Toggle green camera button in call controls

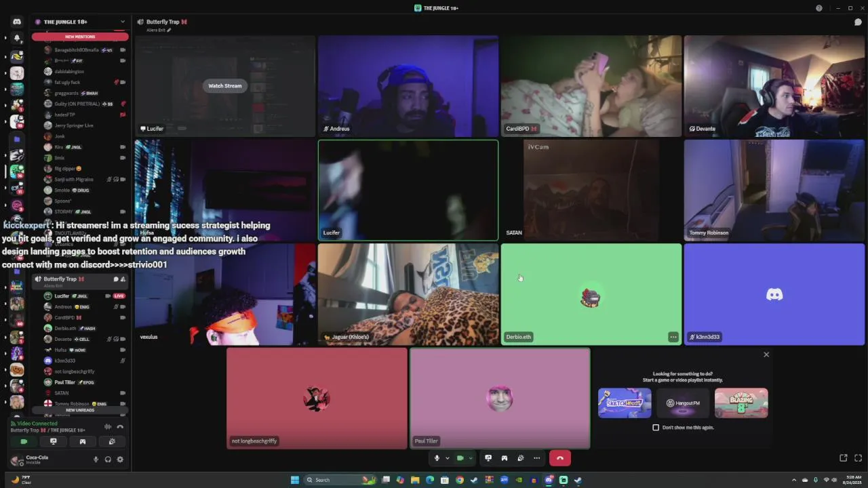[460, 458]
